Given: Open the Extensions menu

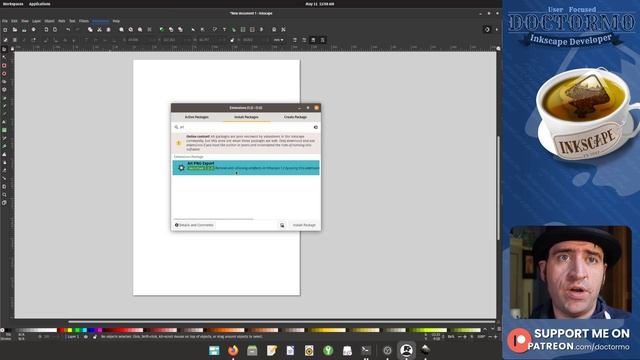Looking at the screenshot, I should click(100, 21).
